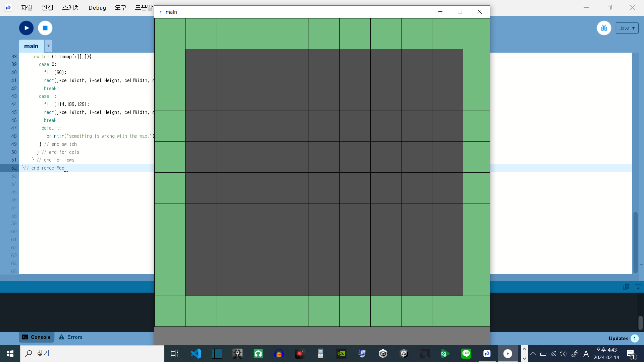The height and width of the screenshot is (362, 644).
Task: Select the main sketch tab
Action: point(31,46)
